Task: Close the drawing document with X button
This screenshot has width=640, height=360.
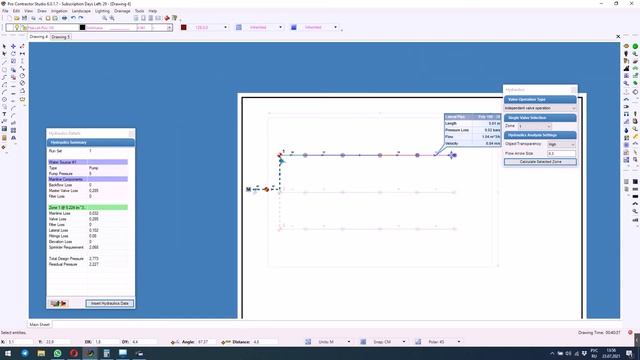Action: click(618, 37)
